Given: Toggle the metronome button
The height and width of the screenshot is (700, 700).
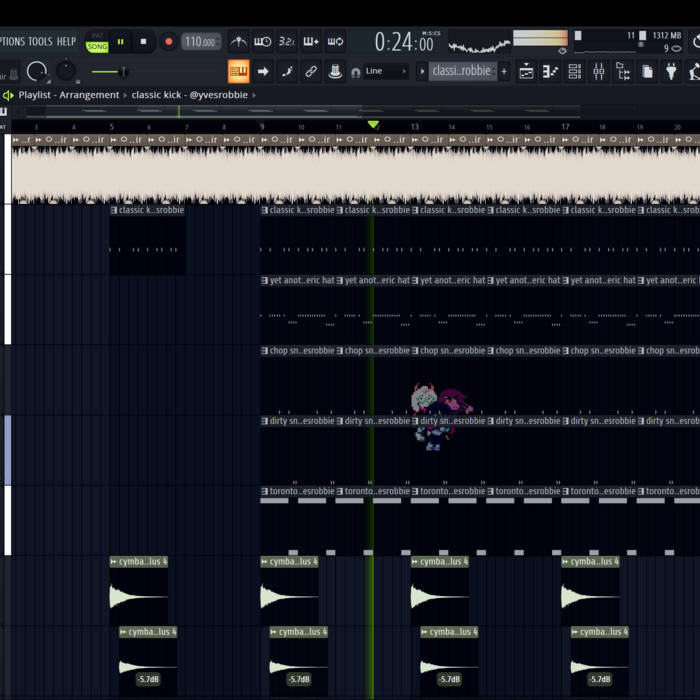Looking at the screenshot, I should coord(238,42).
